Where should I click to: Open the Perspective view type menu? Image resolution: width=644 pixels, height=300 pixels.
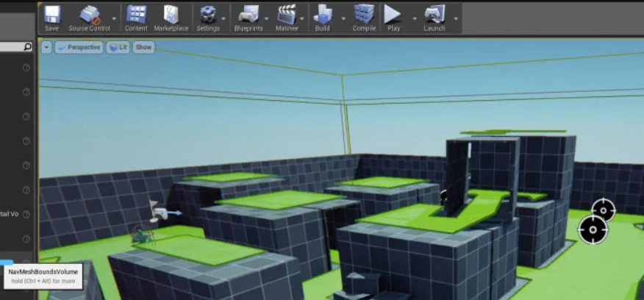(x=79, y=47)
